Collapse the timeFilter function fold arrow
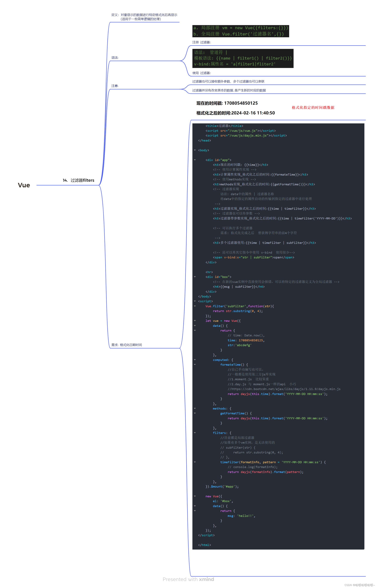Image resolution: width=377 pixels, height=588 pixels. coord(195,462)
